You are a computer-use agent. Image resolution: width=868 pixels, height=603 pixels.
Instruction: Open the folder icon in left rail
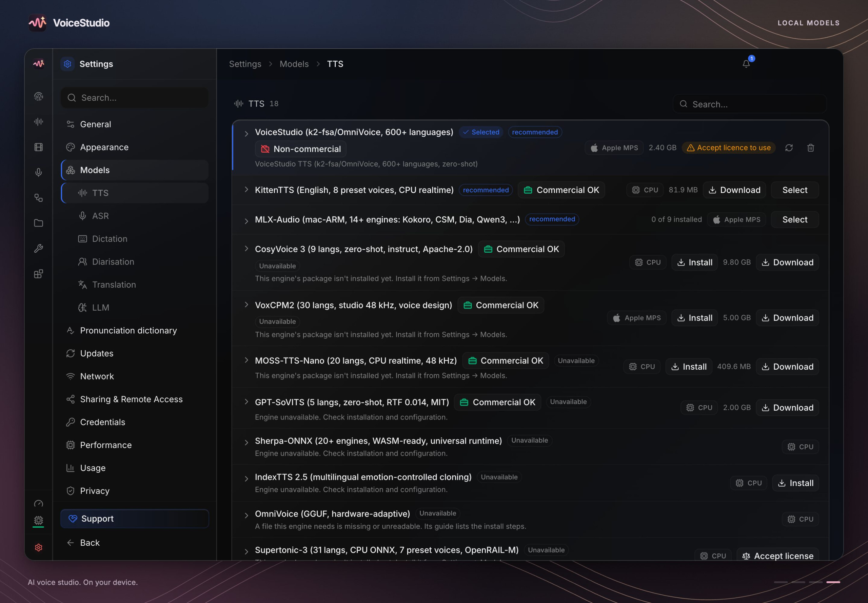point(39,223)
